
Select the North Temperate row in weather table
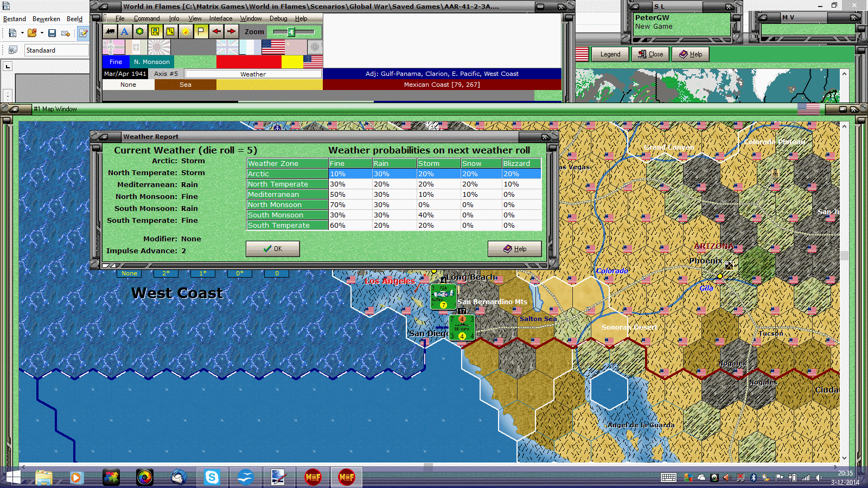(394, 184)
